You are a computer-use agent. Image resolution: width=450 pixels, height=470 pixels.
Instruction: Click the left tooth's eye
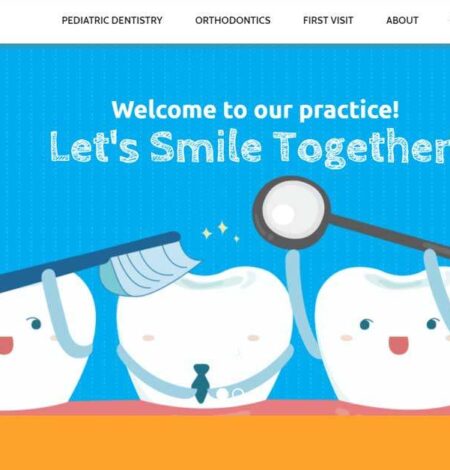click(35, 323)
